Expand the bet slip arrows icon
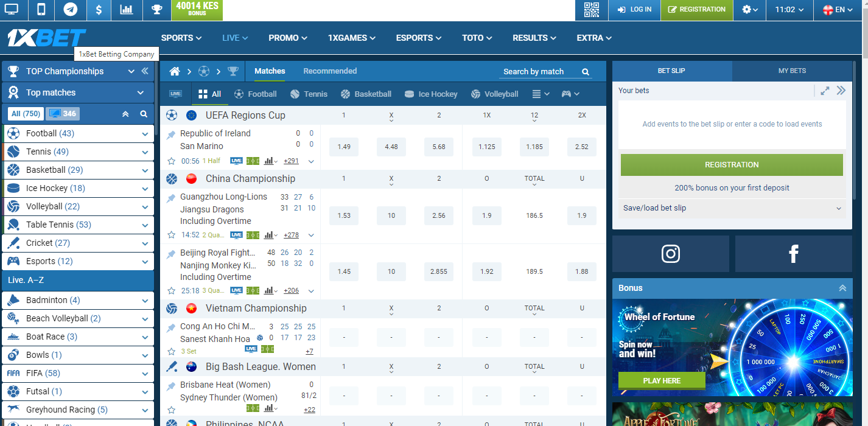This screenshot has height=426, width=868. pos(825,91)
